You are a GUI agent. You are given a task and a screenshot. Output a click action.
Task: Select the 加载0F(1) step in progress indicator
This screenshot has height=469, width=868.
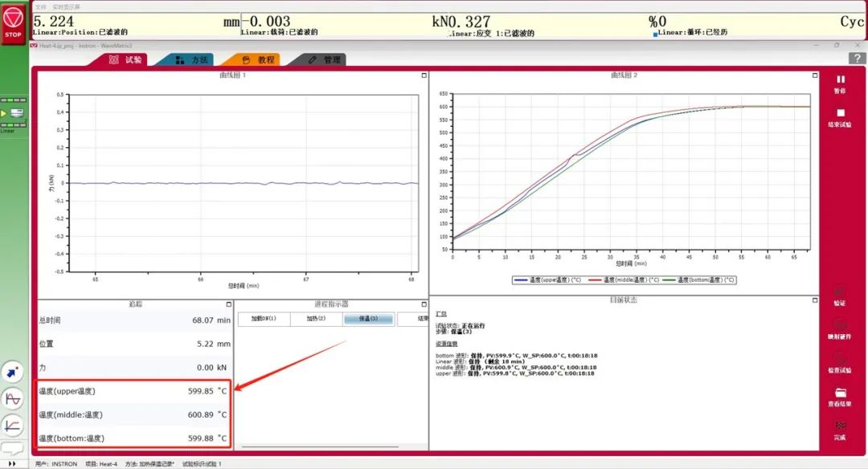[x=264, y=319]
